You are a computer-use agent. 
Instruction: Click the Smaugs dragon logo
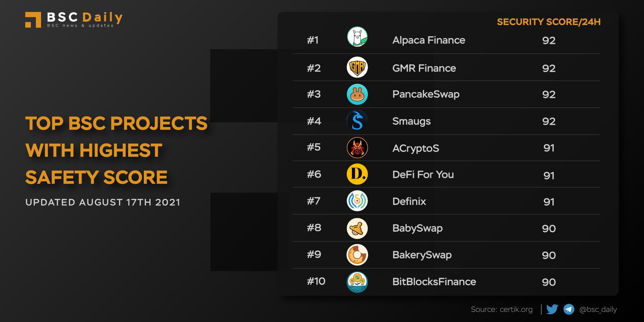(x=357, y=121)
